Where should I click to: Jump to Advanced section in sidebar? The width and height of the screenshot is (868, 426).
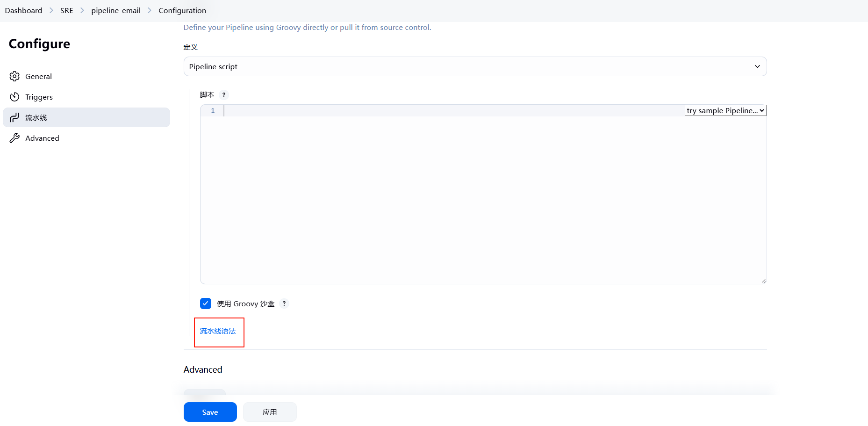42,138
